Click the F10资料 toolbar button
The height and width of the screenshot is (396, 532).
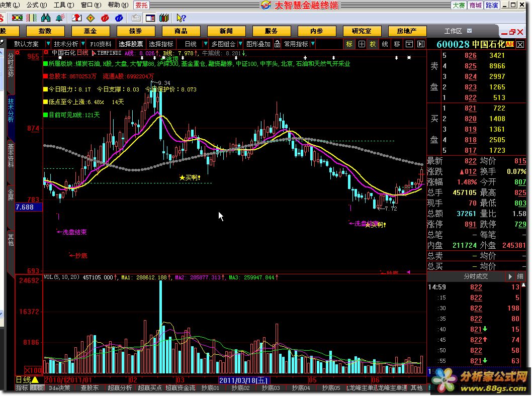click(x=101, y=44)
